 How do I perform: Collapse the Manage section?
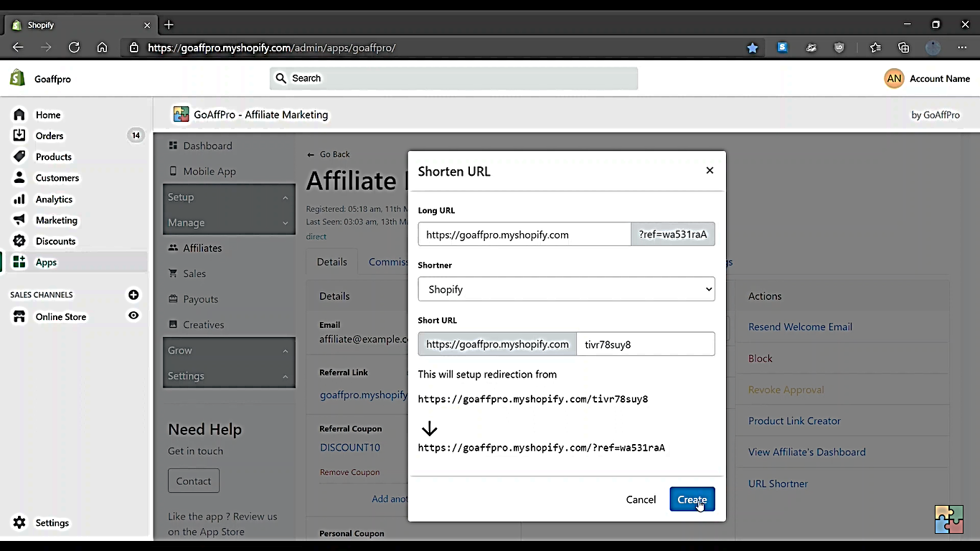point(229,222)
